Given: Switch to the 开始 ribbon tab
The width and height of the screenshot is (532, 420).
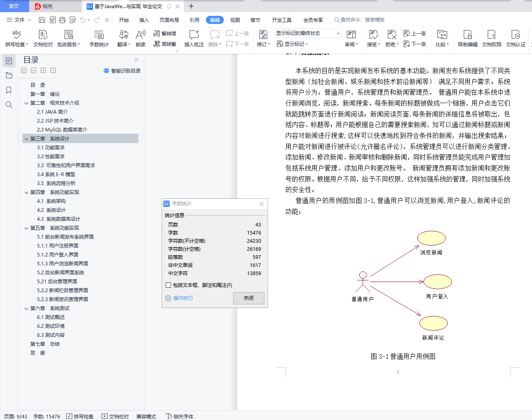Looking at the screenshot, I should (x=124, y=20).
